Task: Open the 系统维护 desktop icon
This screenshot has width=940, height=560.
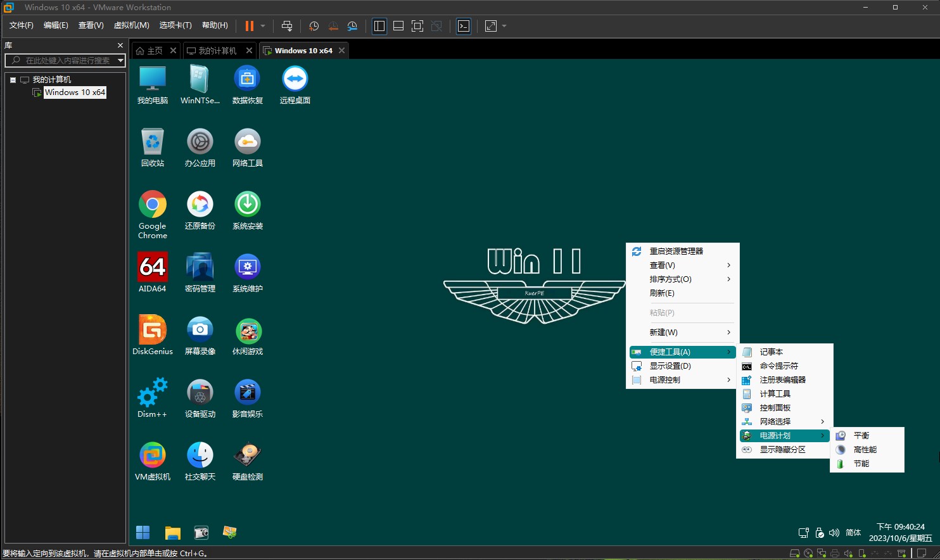Action: pos(248,273)
